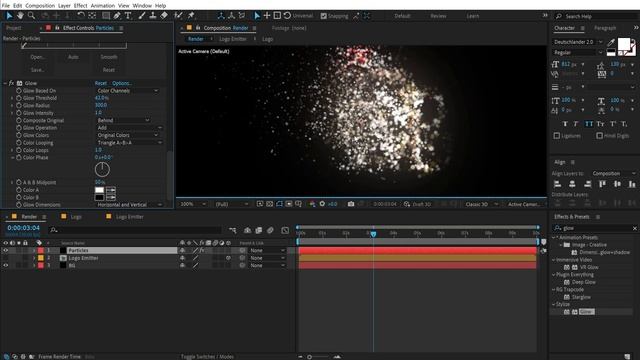Select the Brush tool
The image size is (640, 360).
(142, 16)
